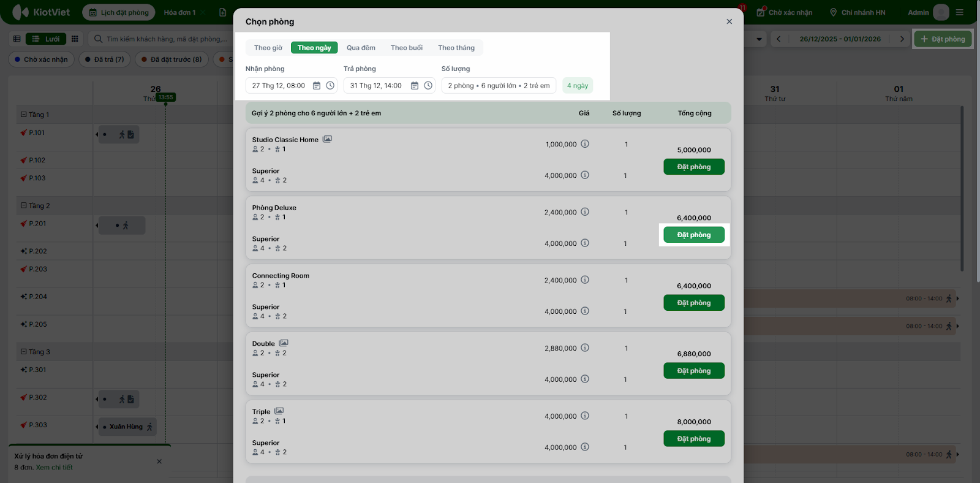This screenshot has height=483, width=980.
Task: Toggle the 'Chờ xác nhận' filter chip
Action: 42,59
